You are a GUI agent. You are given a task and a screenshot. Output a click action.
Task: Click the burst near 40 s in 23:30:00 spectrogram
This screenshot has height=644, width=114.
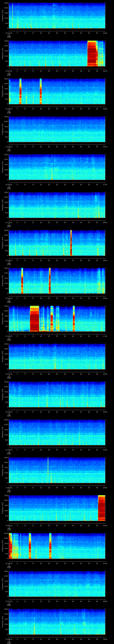pos(74,318)
